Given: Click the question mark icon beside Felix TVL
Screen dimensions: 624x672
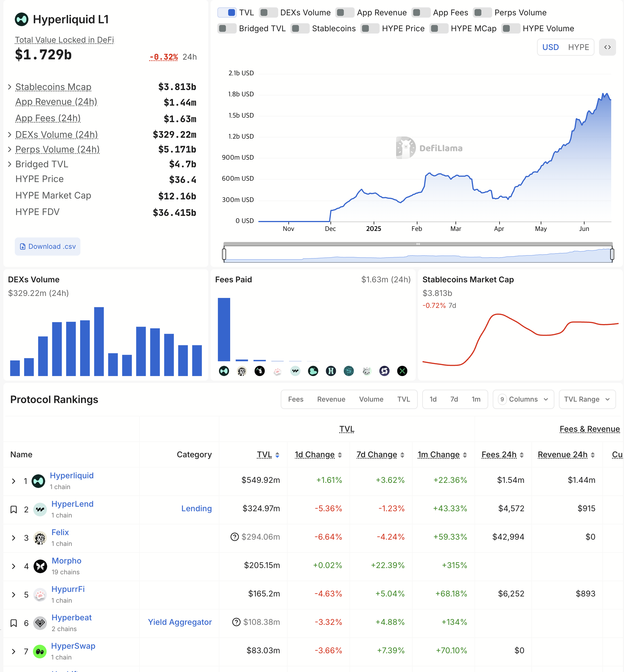Looking at the screenshot, I should point(234,537).
